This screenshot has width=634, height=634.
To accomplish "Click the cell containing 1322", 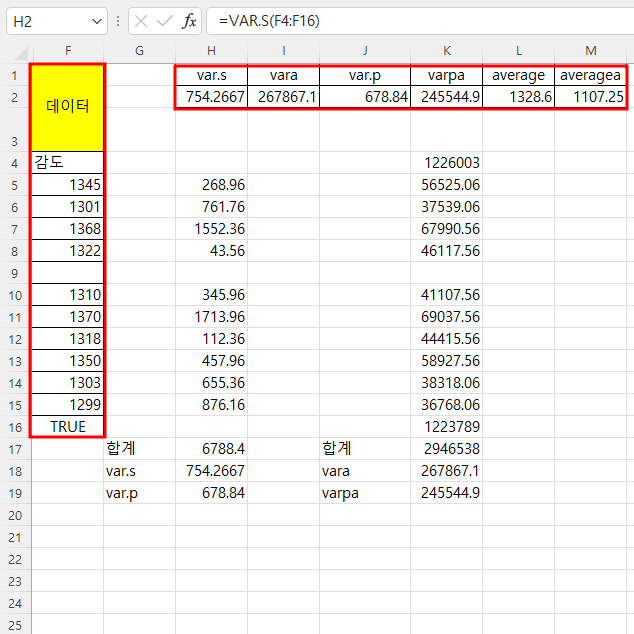I will click(x=68, y=251).
